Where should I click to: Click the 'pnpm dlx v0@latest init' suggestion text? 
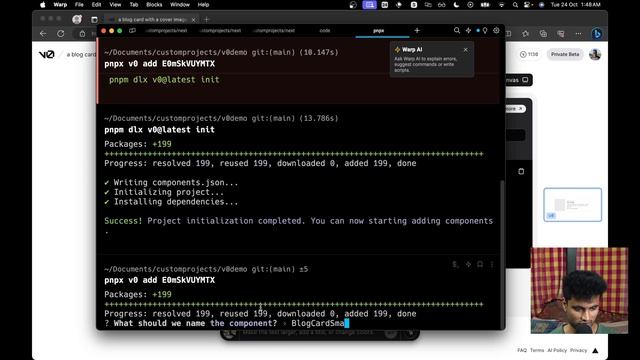coord(164,80)
